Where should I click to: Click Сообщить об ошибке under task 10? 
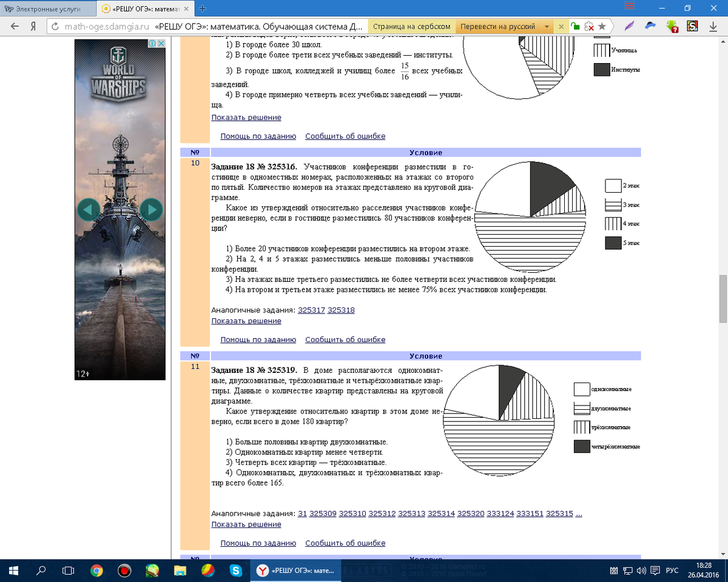coord(345,339)
